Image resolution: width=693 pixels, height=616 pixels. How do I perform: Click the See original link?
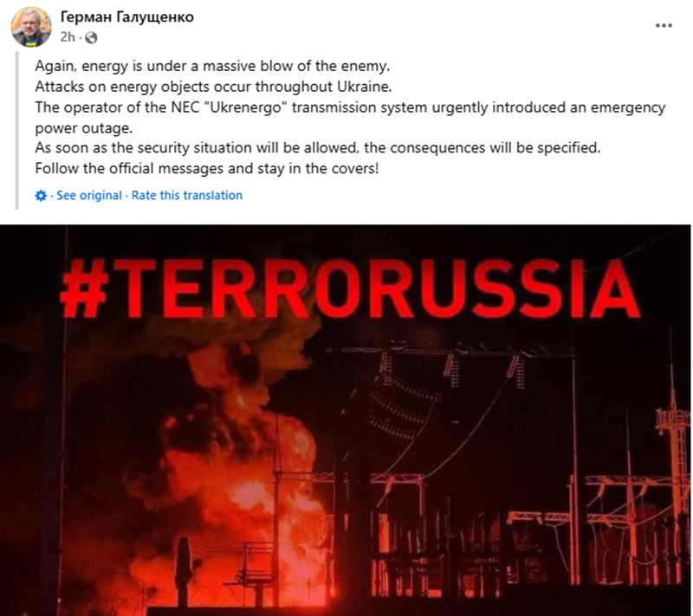[x=89, y=195]
